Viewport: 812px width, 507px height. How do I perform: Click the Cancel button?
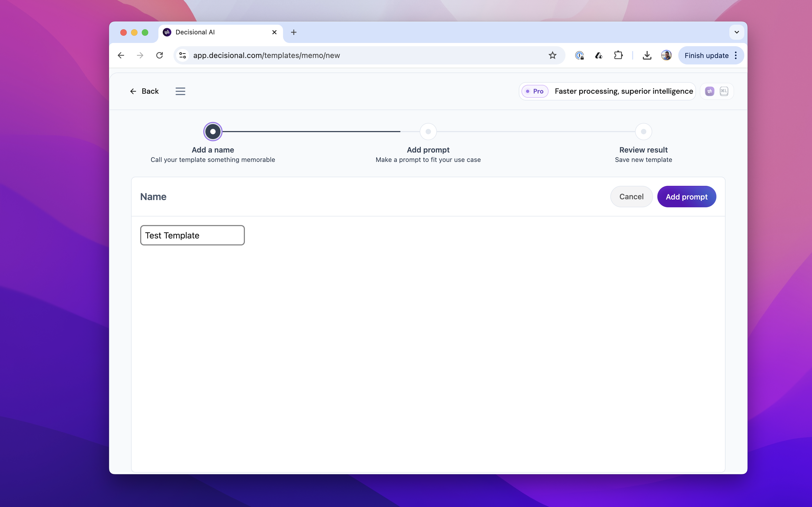point(631,197)
